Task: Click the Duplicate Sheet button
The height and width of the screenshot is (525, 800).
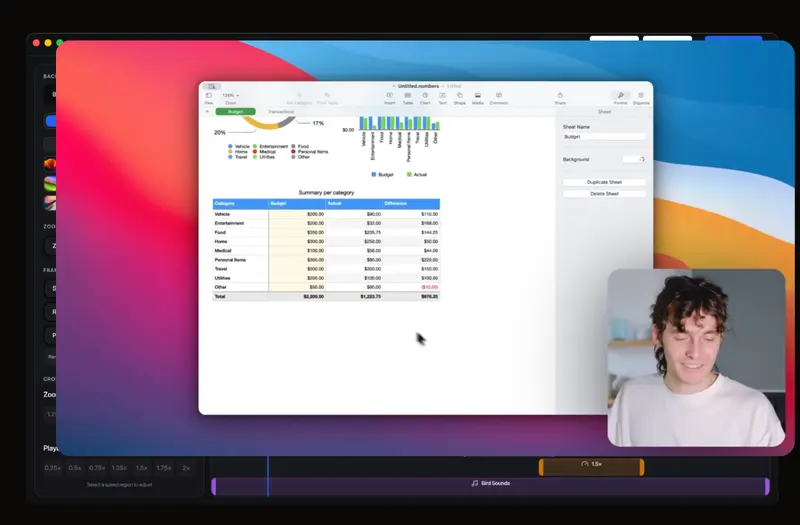Action: (604, 182)
